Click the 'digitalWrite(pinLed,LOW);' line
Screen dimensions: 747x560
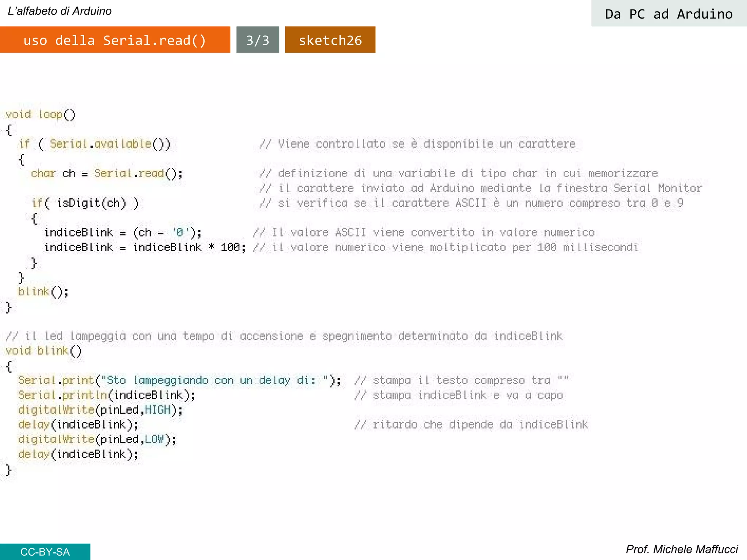(x=97, y=439)
